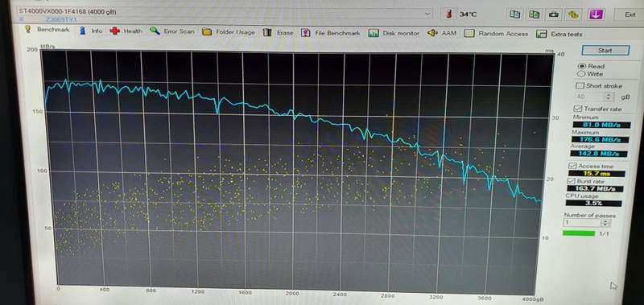Click the Exit button
The image size is (644, 305).
point(630,14)
